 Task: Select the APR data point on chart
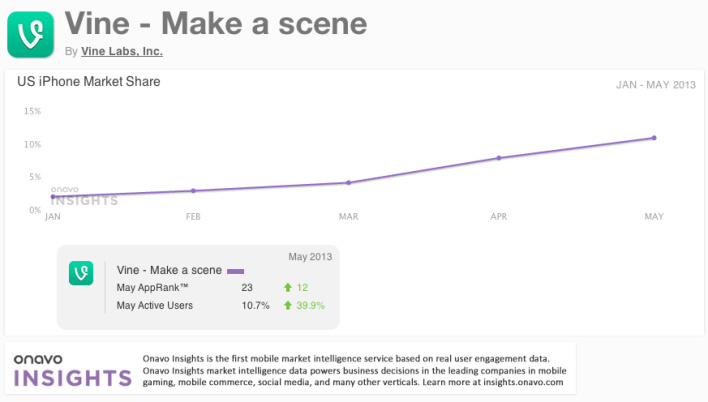499,158
